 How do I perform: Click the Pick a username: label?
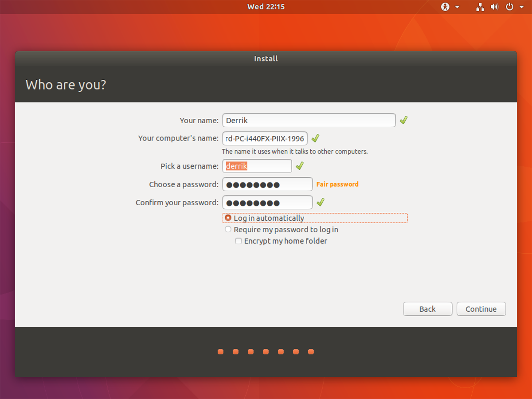[x=189, y=166]
